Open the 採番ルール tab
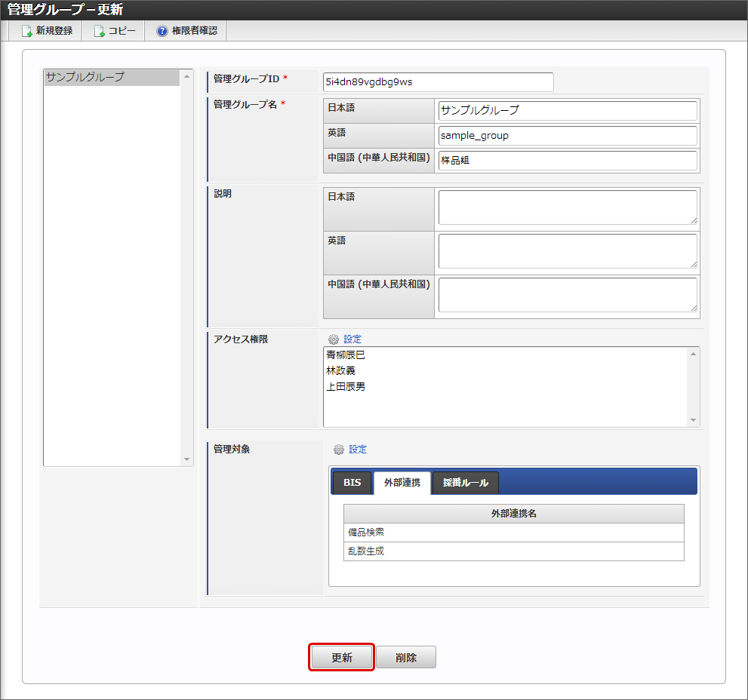 coord(465,483)
